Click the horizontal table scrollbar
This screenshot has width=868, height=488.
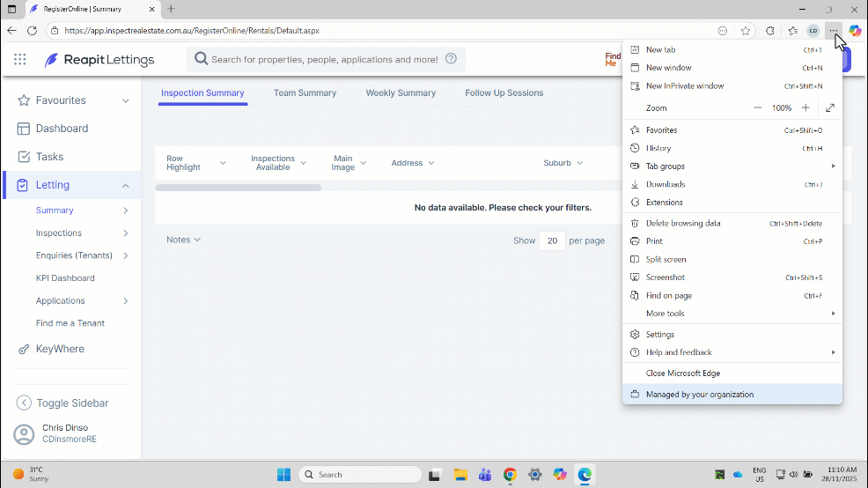click(238, 188)
